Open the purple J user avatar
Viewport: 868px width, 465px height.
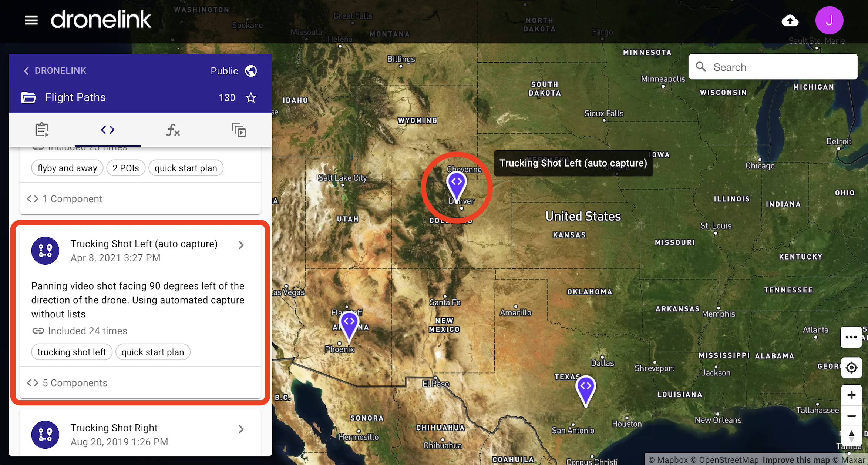[829, 20]
